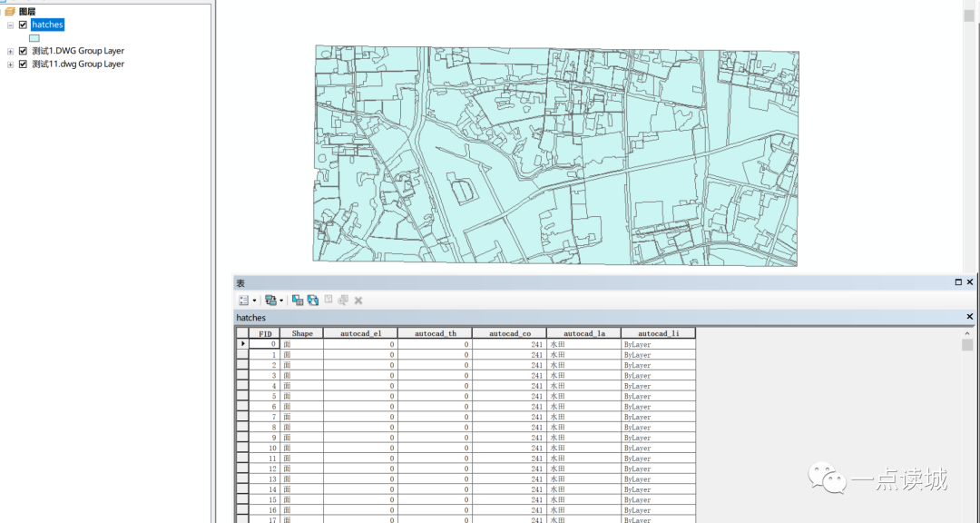Click the Delete Selected X icon
Image resolution: width=980 pixels, height=523 pixels.
click(358, 300)
